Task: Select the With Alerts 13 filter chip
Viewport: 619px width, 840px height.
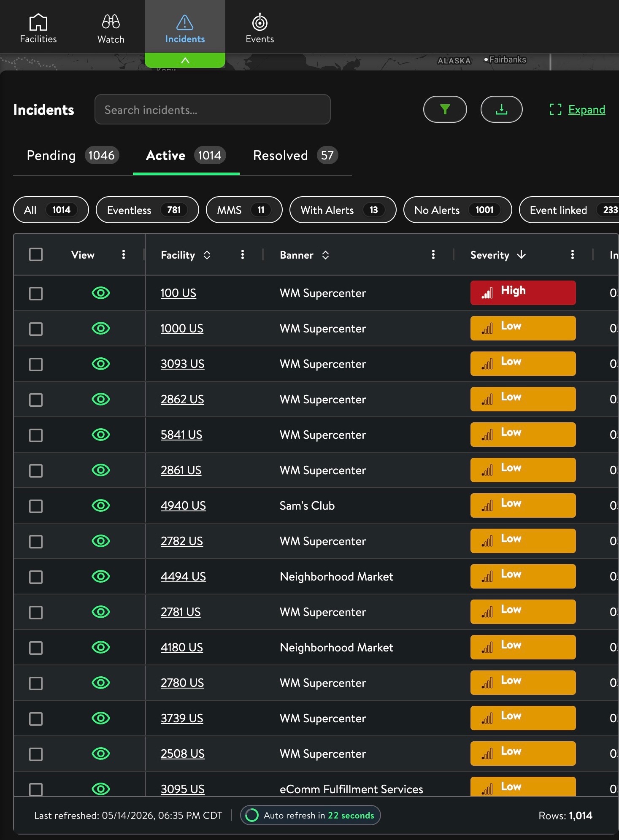Action: coord(343,210)
